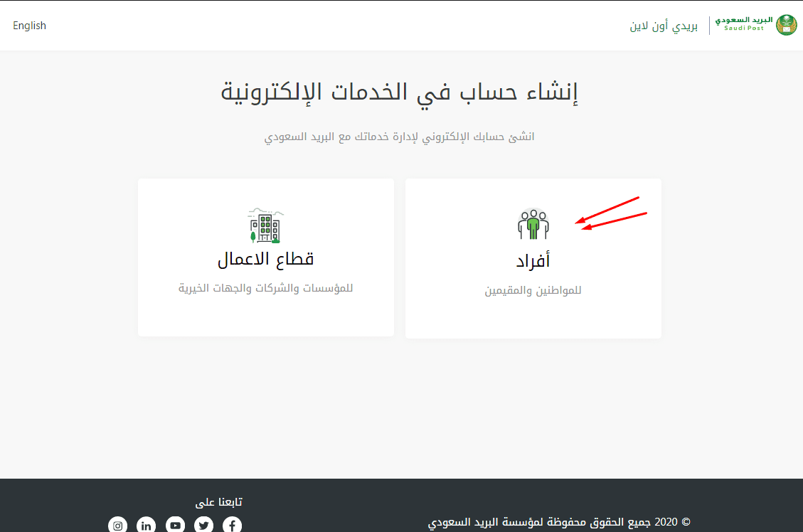Open YouTube icon in footer
The width and height of the screenshot is (803, 532).
[x=175, y=524]
